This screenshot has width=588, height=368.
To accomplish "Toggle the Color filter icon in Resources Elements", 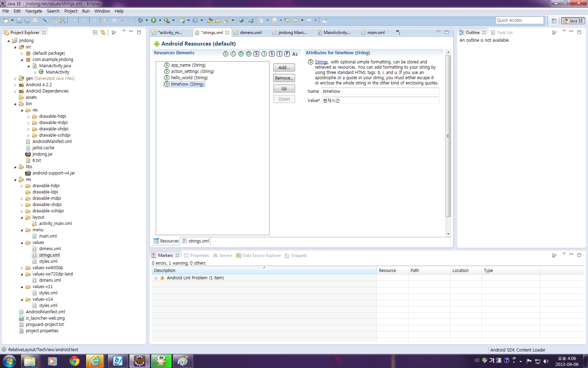I will point(233,54).
